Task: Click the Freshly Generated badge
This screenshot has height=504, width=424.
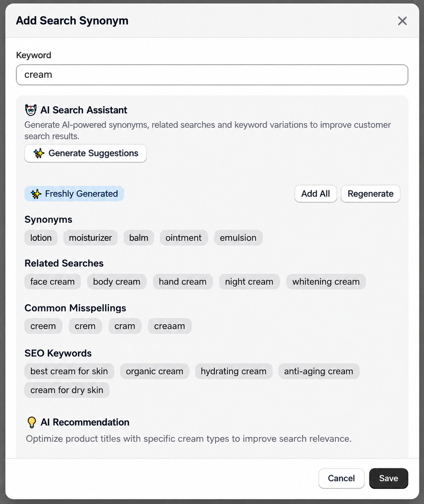Action: pyautogui.click(x=74, y=194)
